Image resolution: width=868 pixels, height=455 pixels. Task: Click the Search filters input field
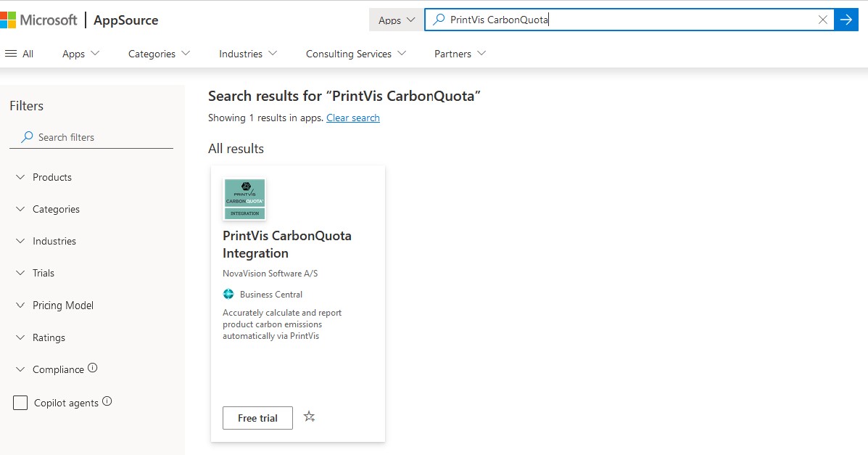click(91, 137)
